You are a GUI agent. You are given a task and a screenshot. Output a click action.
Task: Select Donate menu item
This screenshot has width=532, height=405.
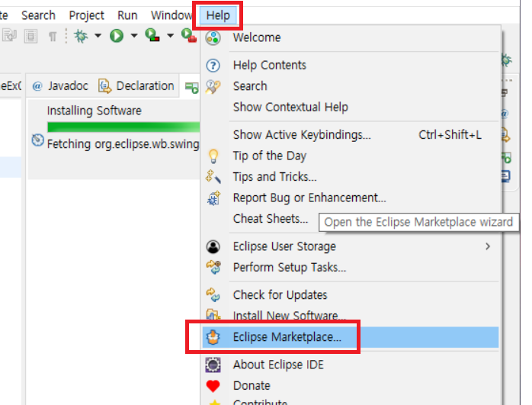[351, 386]
